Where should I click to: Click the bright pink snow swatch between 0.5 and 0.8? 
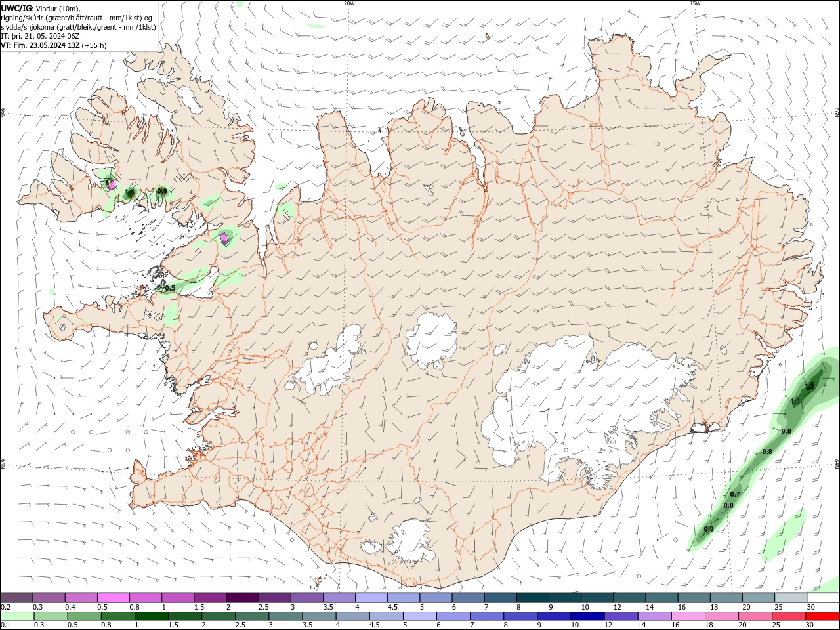coord(114,598)
